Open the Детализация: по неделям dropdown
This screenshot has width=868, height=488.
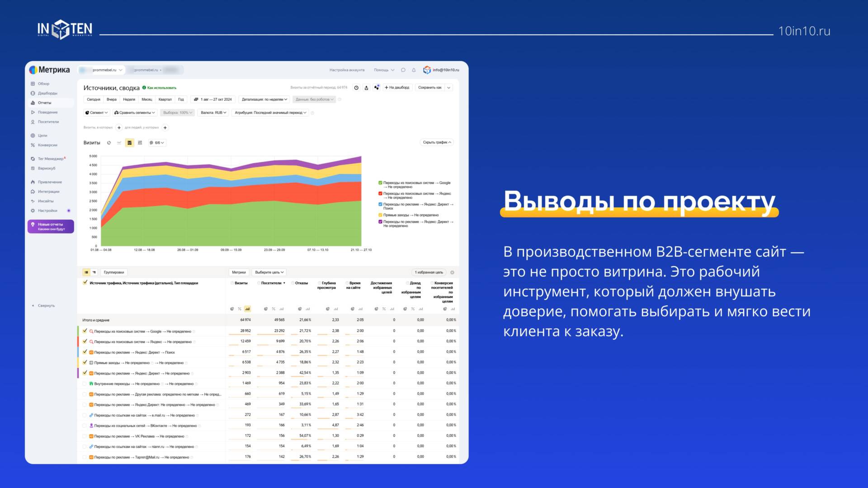click(264, 99)
